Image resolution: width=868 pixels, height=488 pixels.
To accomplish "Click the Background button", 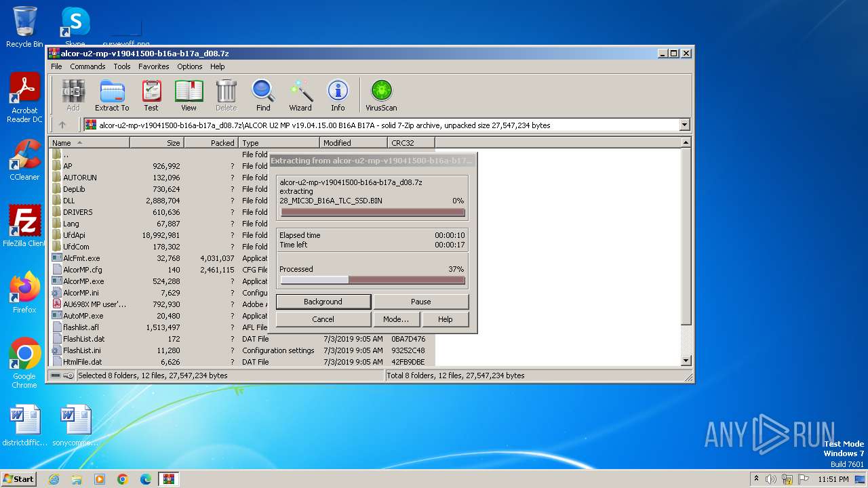I will pyautogui.click(x=323, y=302).
